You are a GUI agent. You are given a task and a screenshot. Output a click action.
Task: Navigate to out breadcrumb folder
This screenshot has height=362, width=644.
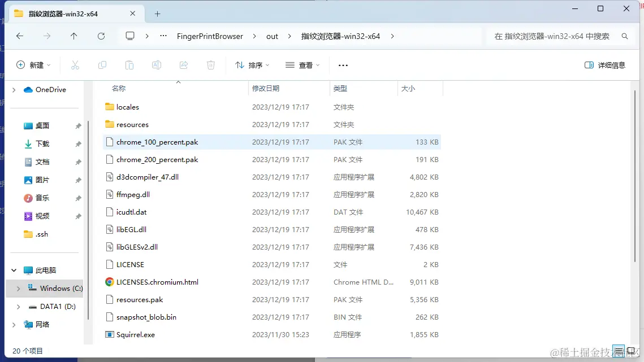[272, 36]
